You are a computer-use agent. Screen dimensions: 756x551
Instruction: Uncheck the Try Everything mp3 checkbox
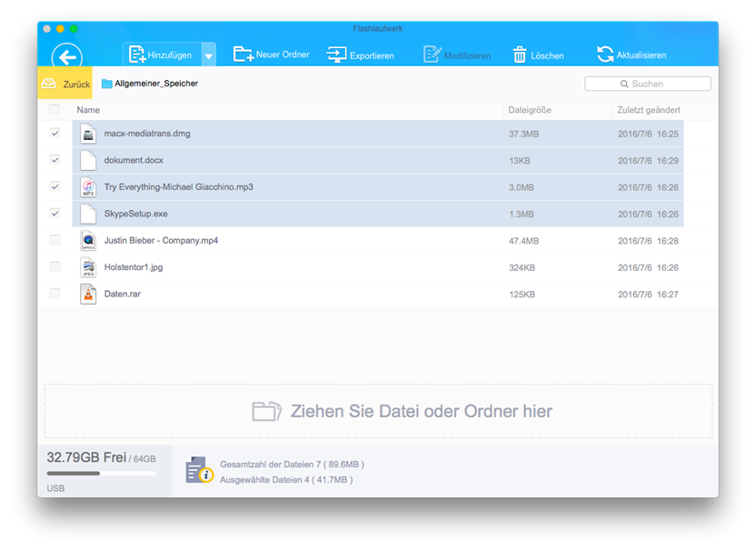(55, 186)
